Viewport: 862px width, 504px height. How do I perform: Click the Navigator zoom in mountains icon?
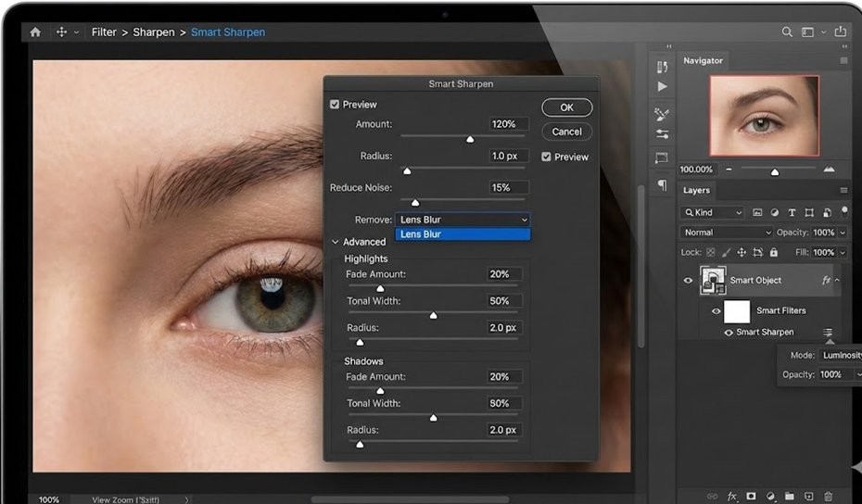pyautogui.click(x=829, y=170)
